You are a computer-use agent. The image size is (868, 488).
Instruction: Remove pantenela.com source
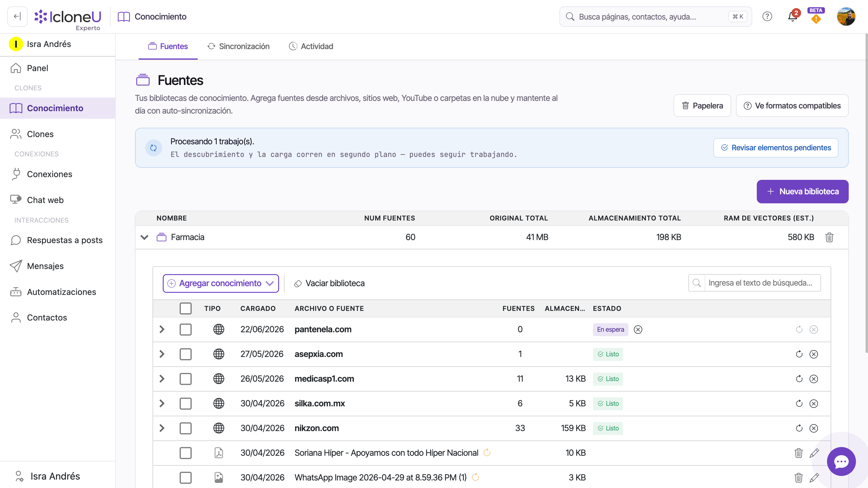click(x=813, y=329)
